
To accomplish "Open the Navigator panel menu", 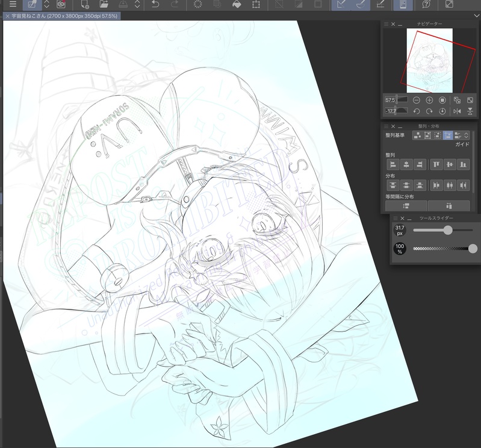I will pos(386,24).
